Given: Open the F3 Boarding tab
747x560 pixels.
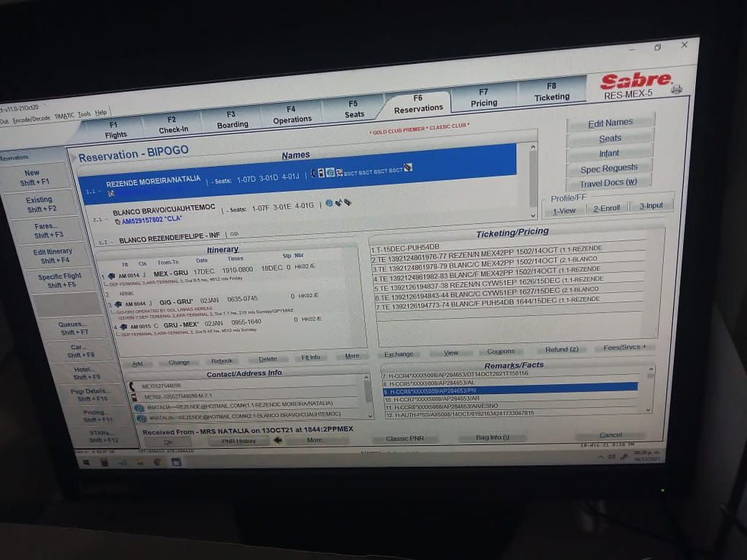Looking at the screenshot, I should pos(232,120).
